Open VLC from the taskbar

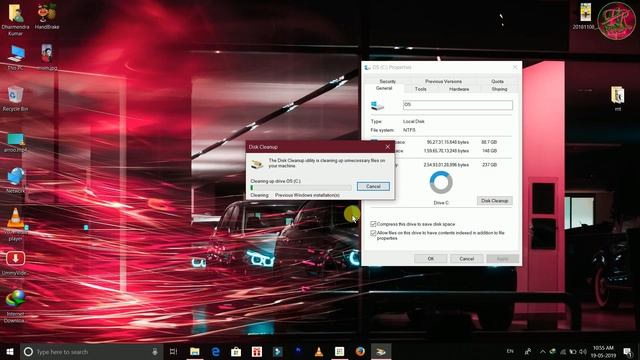(319, 351)
